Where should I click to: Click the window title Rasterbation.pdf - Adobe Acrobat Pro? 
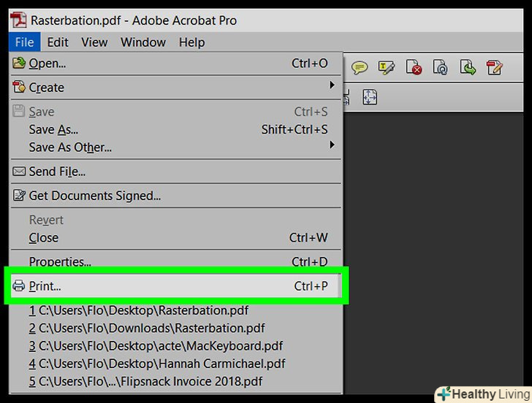point(134,20)
